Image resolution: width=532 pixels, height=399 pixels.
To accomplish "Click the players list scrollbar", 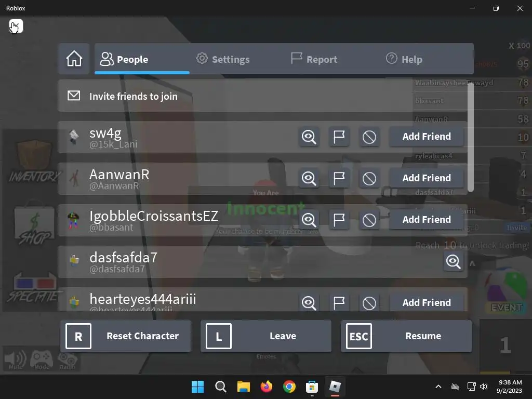I will click(x=470, y=137).
